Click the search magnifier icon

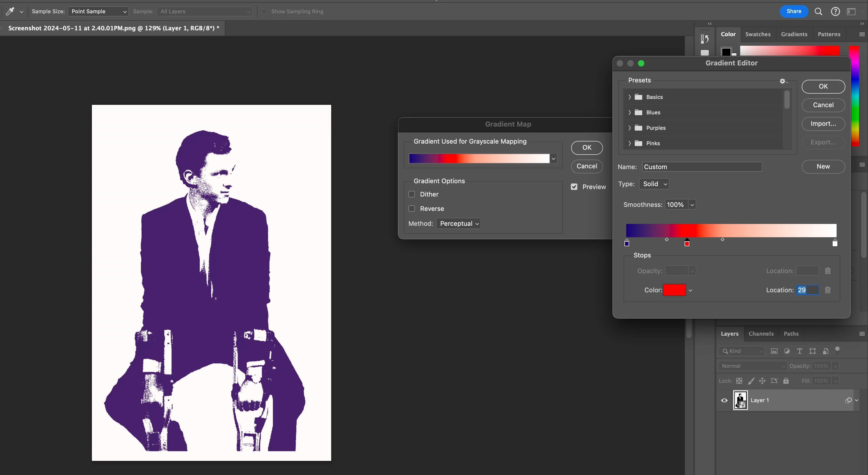818,11
